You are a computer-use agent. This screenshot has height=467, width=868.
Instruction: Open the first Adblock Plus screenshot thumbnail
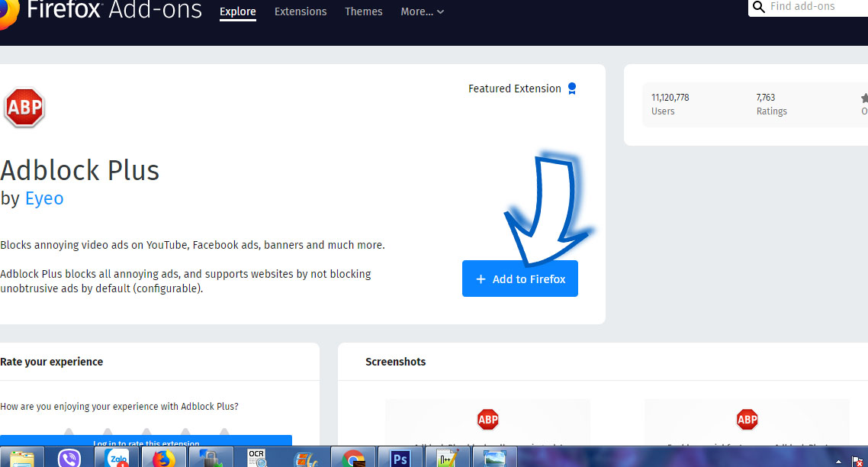click(x=487, y=424)
